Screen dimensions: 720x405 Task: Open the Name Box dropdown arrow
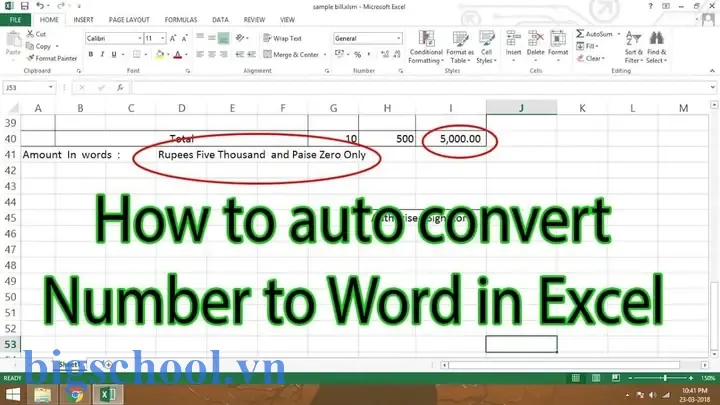pos(51,87)
